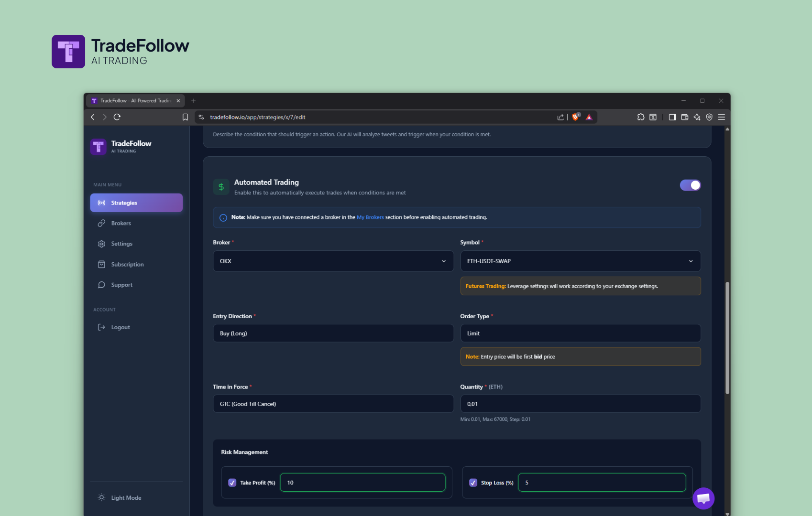This screenshot has width=812, height=516.
Task: Uncheck the Stop Loss (%) checkbox
Action: (473, 483)
